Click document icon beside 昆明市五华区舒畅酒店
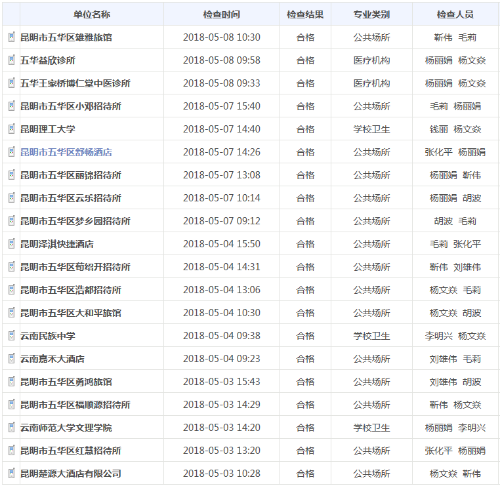 pos(12,152)
